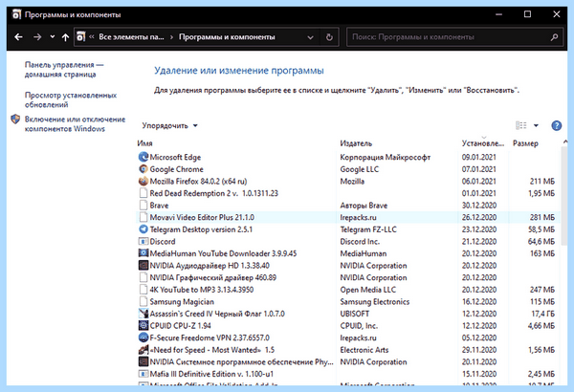The height and width of the screenshot is (392, 574).
Task: Click the Все элементы breadcrumb segment
Action: (131, 37)
